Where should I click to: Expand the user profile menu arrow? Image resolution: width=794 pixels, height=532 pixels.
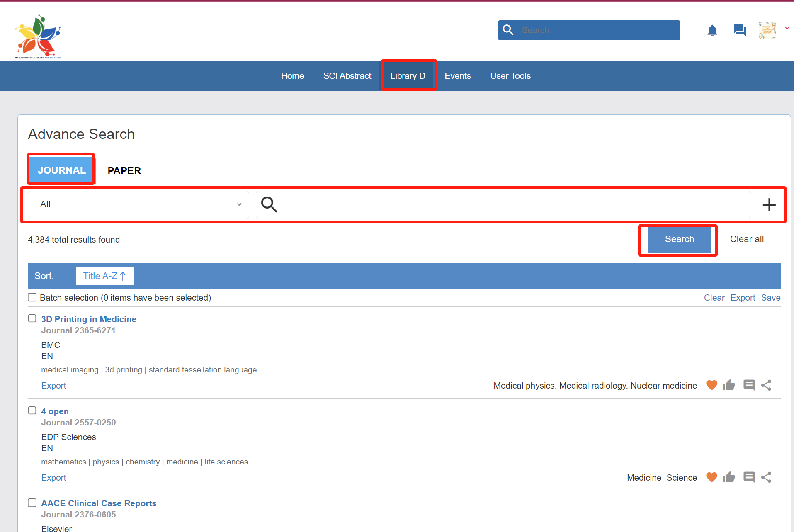click(x=787, y=28)
